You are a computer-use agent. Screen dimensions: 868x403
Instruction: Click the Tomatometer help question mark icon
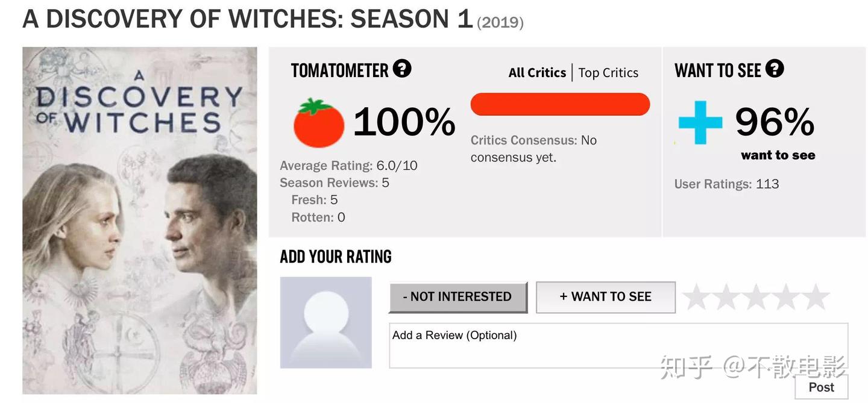(x=402, y=69)
